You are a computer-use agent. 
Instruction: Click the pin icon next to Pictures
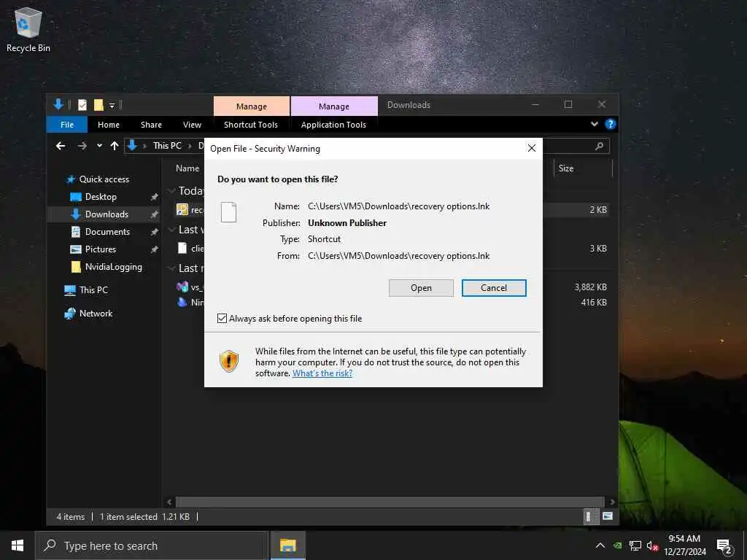[154, 249]
